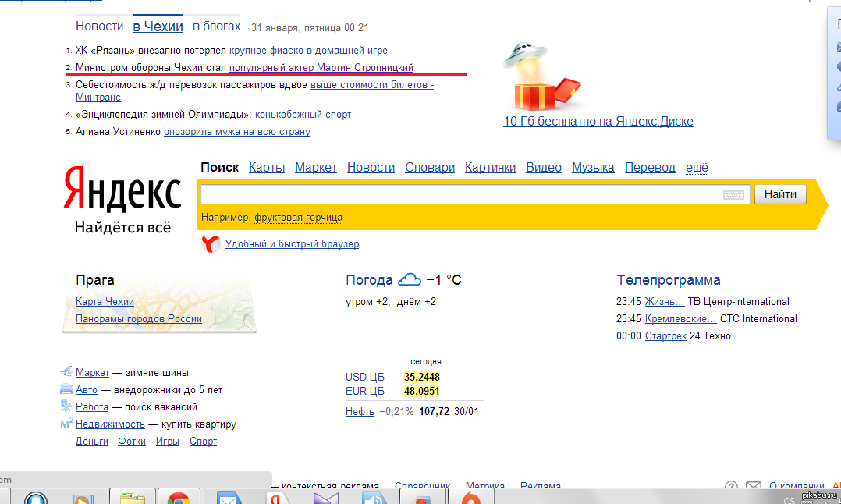841x504 pixels.
Task: Click the USD ЦБ exchange rate link
Action: pyautogui.click(x=365, y=378)
